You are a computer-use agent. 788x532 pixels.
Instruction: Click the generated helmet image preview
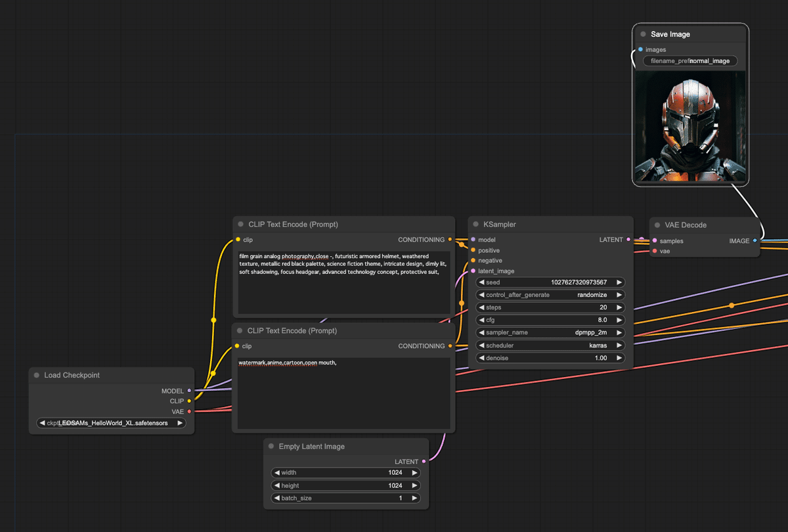[690, 126]
